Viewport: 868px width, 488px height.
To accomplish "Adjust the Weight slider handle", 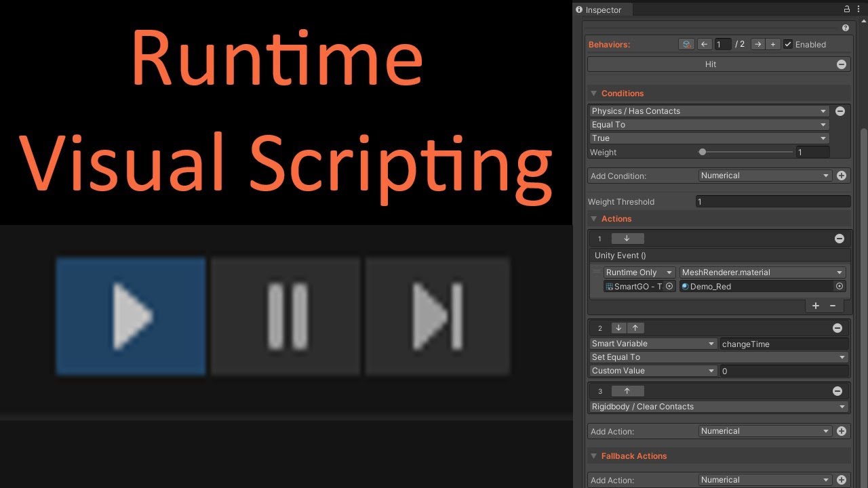I will pyautogui.click(x=703, y=152).
